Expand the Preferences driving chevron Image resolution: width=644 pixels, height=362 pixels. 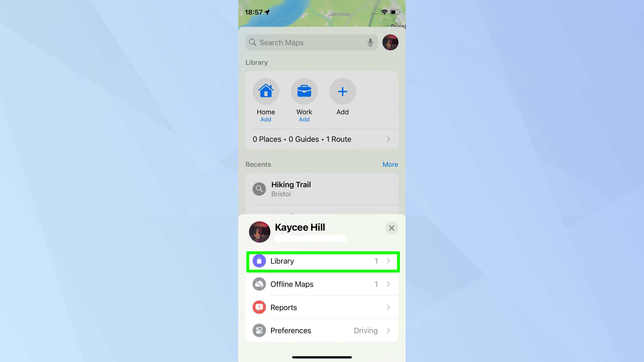(x=389, y=330)
